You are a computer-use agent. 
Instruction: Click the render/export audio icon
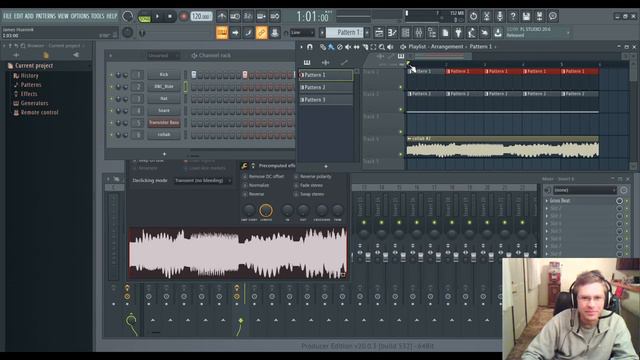(540, 16)
